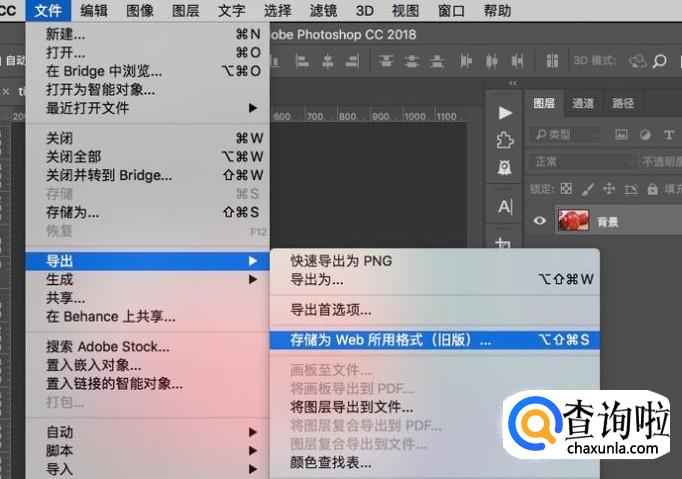Open the Character panel A| icon

click(505, 207)
